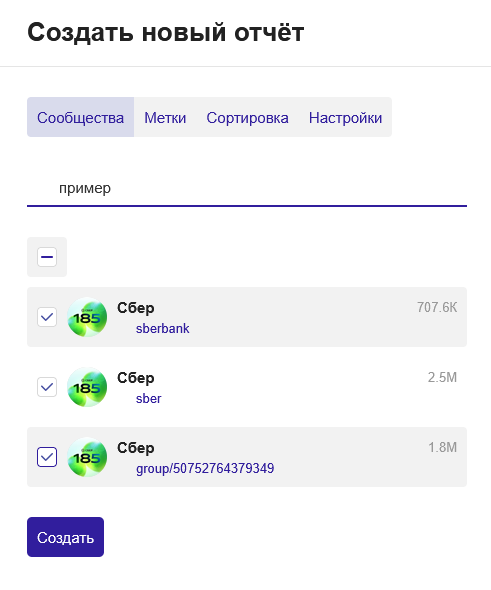The image size is (491, 590).
Task: Toggle the select-all checkbox above the list
Action: (47, 257)
